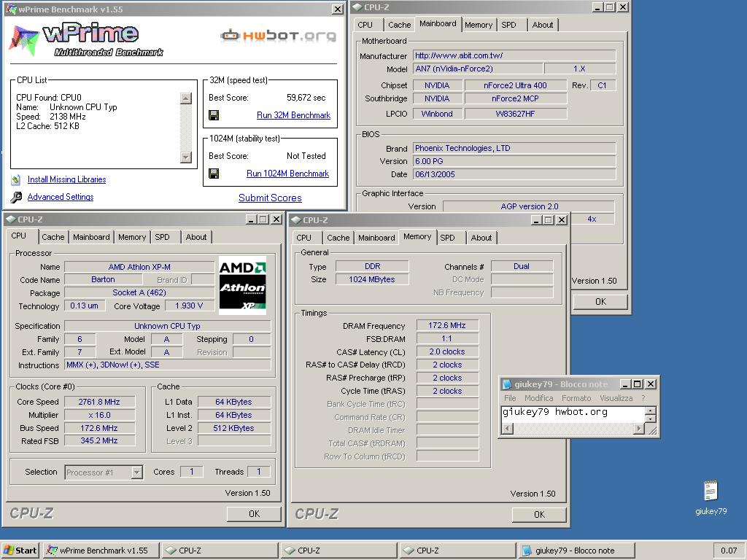Click the wPrime colorful logo icon
Viewport: 747px width, 560px height.
(24, 39)
